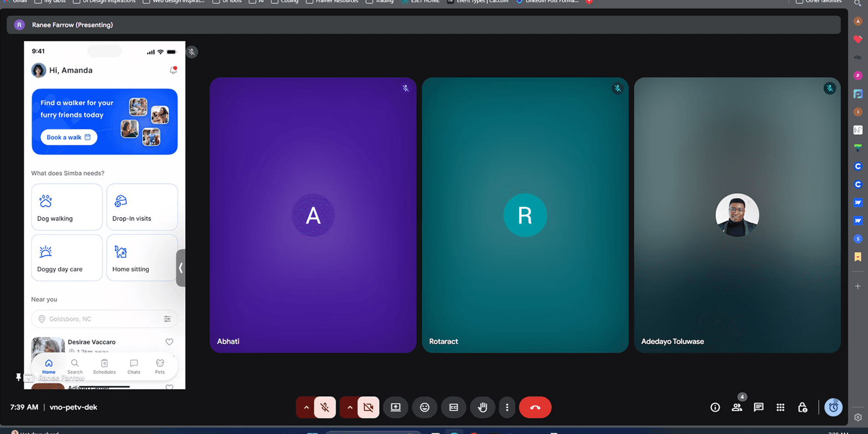Toggle the turned-off camera button
The width and height of the screenshot is (868, 434).
coord(369,407)
